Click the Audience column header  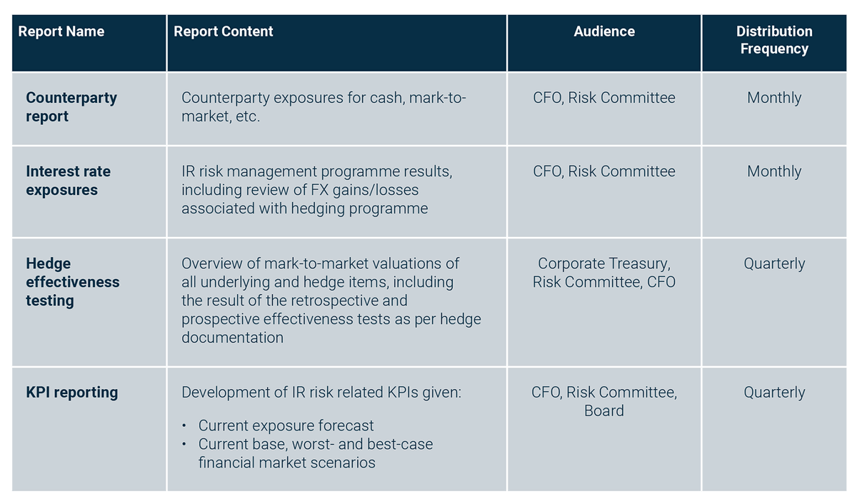click(x=604, y=31)
